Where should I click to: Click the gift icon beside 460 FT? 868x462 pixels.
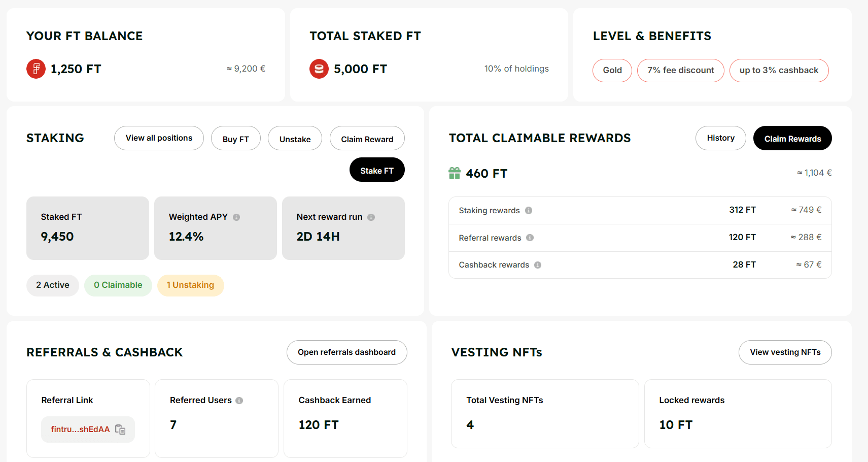point(455,173)
